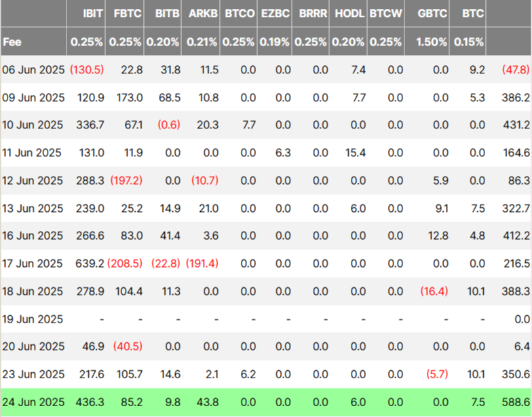Click the IBIT value 336.7
The height and width of the screenshot is (417, 532).
(x=91, y=125)
